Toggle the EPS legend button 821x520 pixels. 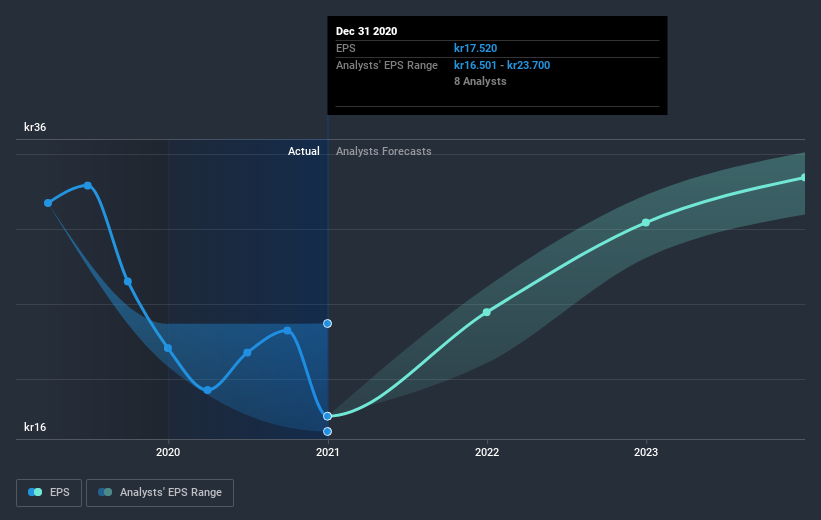point(49,493)
